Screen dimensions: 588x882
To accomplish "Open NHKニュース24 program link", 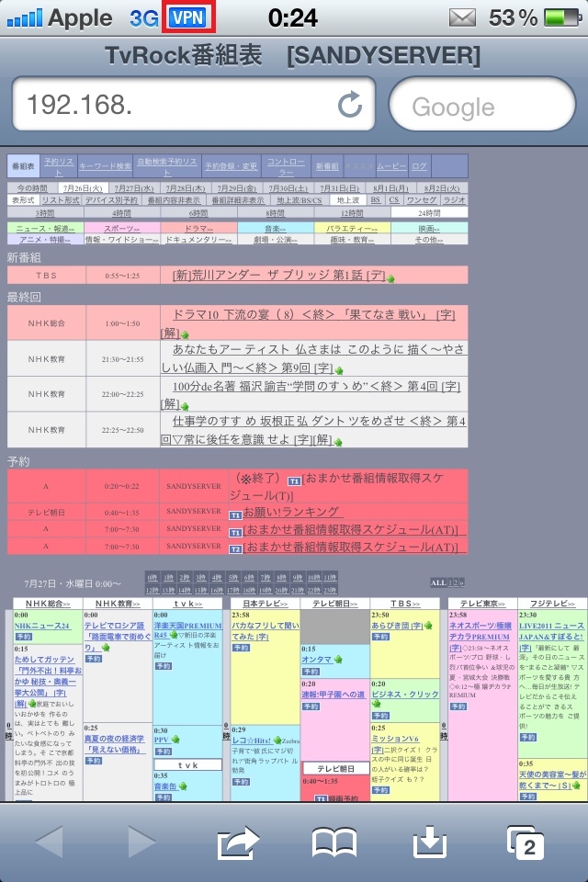I will (41, 626).
